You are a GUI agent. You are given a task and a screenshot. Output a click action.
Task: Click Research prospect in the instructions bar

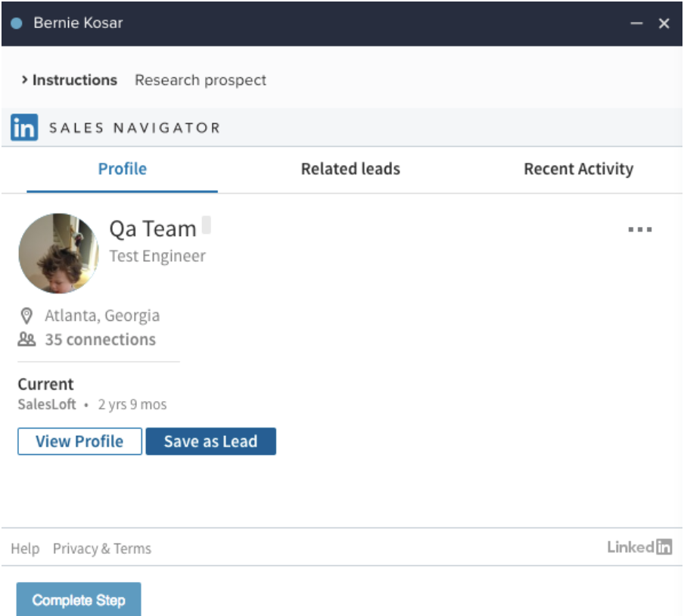[x=200, y=79]
